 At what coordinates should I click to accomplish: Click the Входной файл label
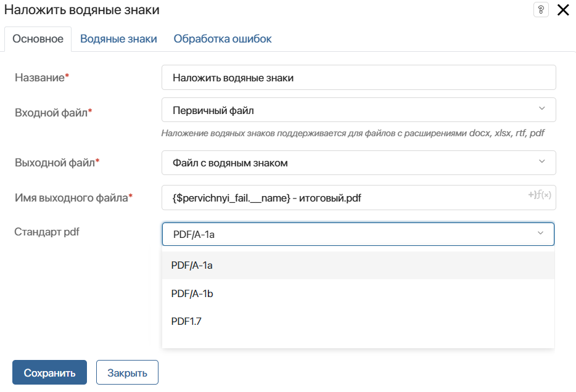[x=53, y=112]
